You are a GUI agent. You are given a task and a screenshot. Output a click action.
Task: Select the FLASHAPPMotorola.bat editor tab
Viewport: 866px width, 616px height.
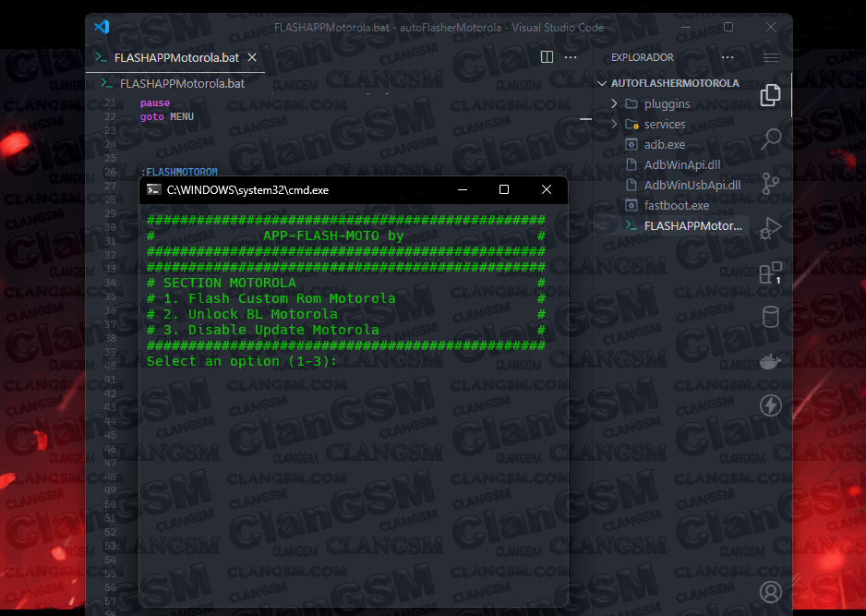point(175,57)
